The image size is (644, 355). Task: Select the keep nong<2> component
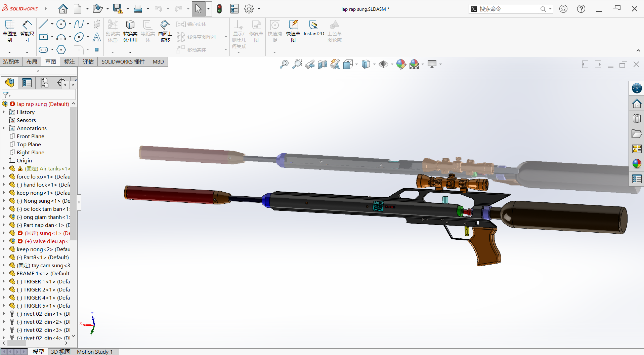tap(40, 249)
